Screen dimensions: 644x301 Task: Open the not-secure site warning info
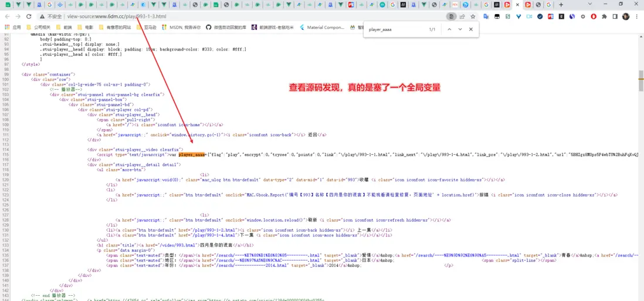(50, 17)
